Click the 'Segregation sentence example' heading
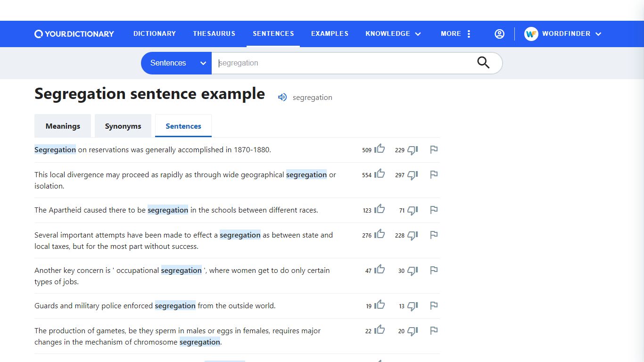 (x=150, y=94)
